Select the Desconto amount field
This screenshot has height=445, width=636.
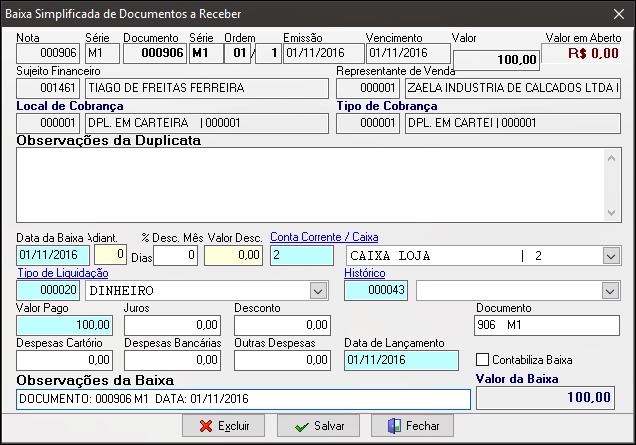point(282,325)
